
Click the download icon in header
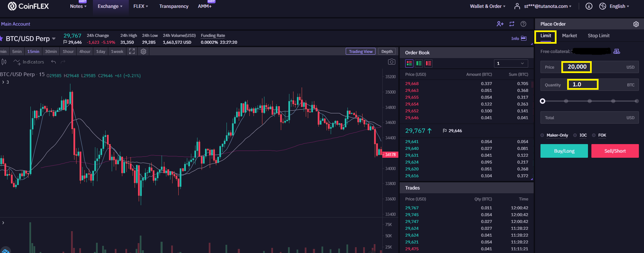pyautogui.click(x=589, y=6)
